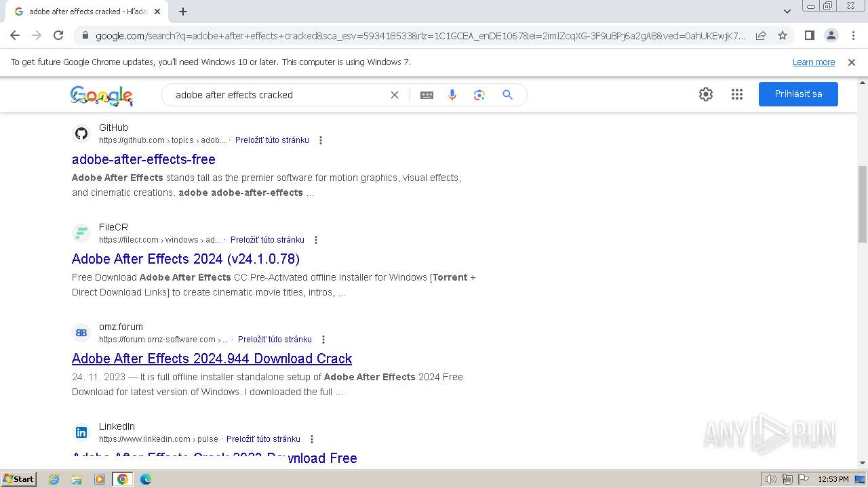868x488 pixels.
Task: Open more options for omz:forum result
Action: click(x=323, y=340)
